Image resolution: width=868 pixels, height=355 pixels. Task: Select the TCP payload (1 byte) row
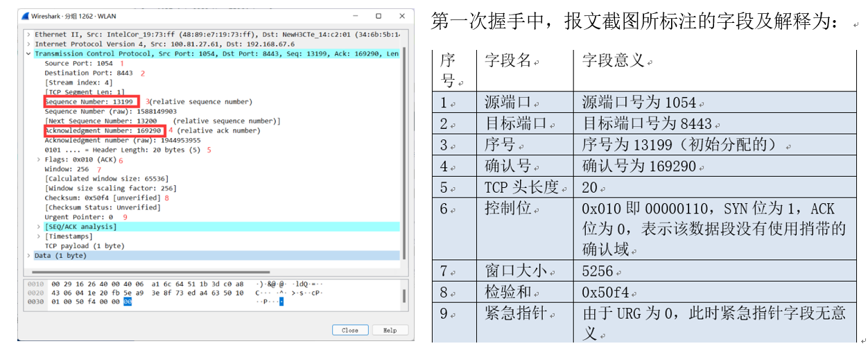(x=85, y=246)
